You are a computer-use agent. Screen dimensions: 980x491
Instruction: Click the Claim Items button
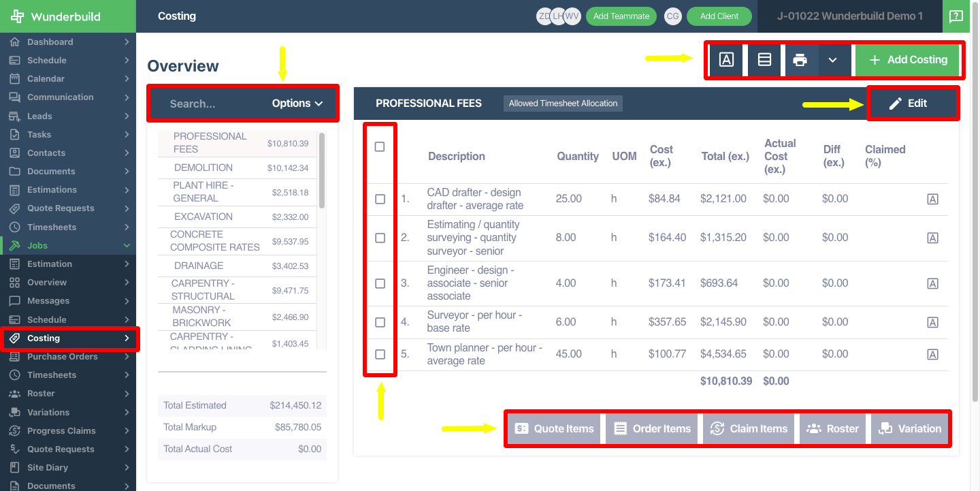tap(749, 428)
